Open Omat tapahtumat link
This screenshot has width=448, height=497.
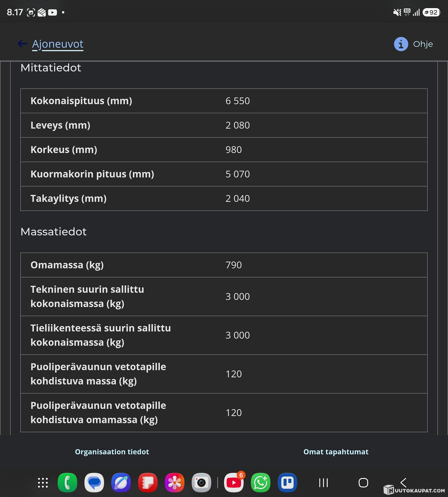pos(336,452)
